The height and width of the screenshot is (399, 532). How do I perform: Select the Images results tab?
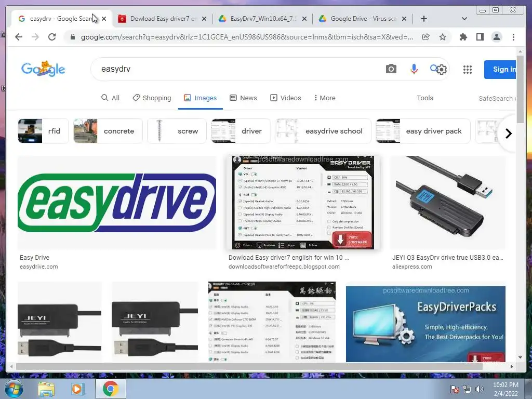coord(200,98)
